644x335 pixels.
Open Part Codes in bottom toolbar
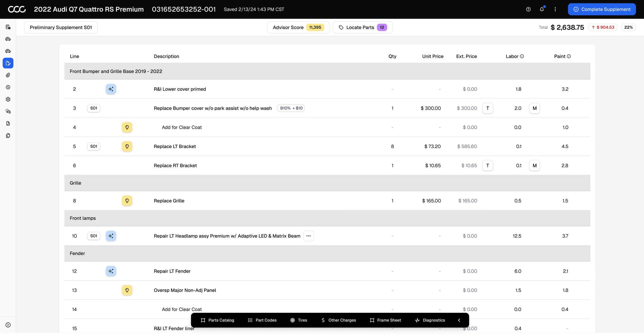pyautogui.click(x=262, y=320)
